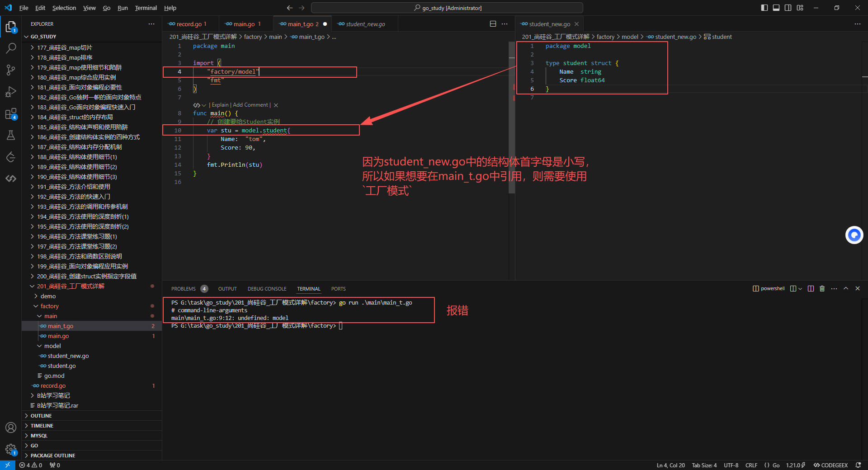Go to line via Ln 4, Col 20
Viewport: 868px width, 470px height.
coord(671,465)
